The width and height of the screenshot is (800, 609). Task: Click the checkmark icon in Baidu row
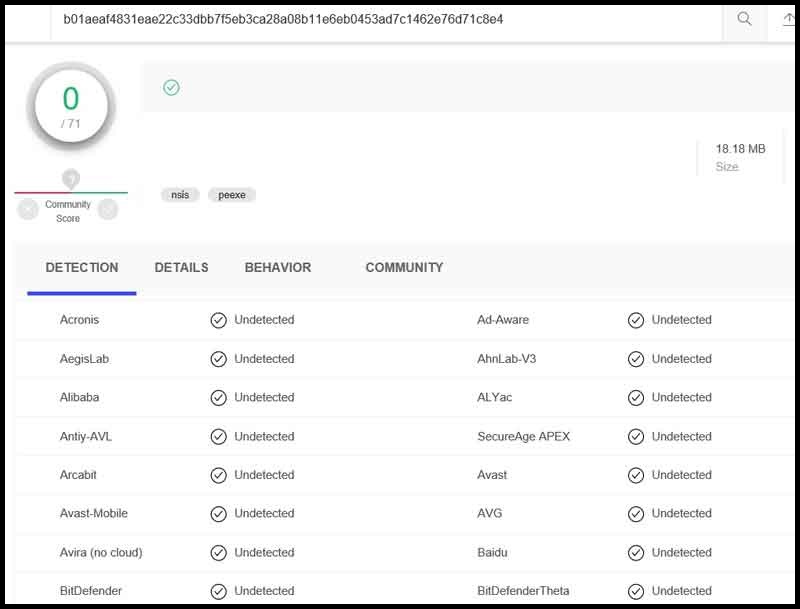pos(636,553)
